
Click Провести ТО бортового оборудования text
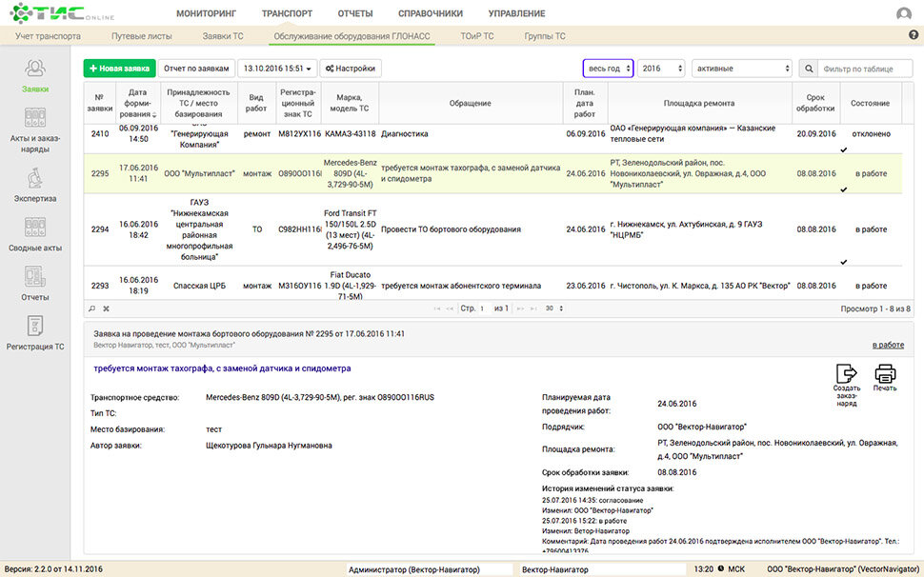click(451, 229)
